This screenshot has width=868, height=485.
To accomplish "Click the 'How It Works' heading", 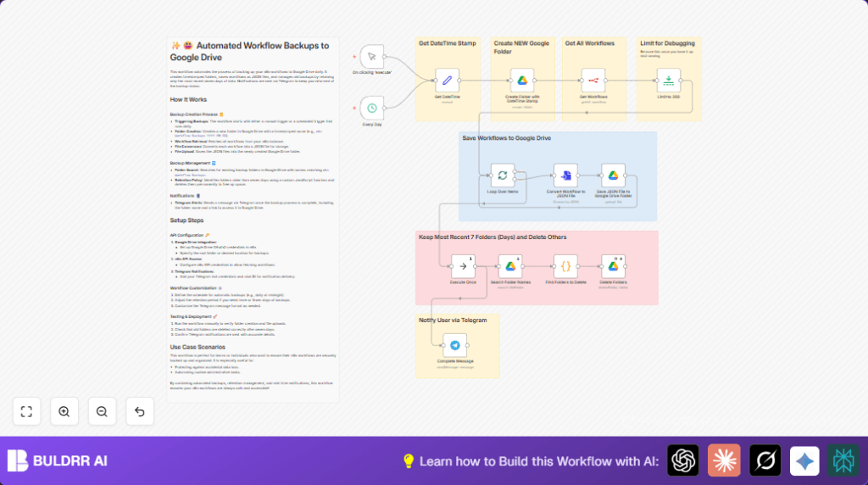I will pos(188,100).
